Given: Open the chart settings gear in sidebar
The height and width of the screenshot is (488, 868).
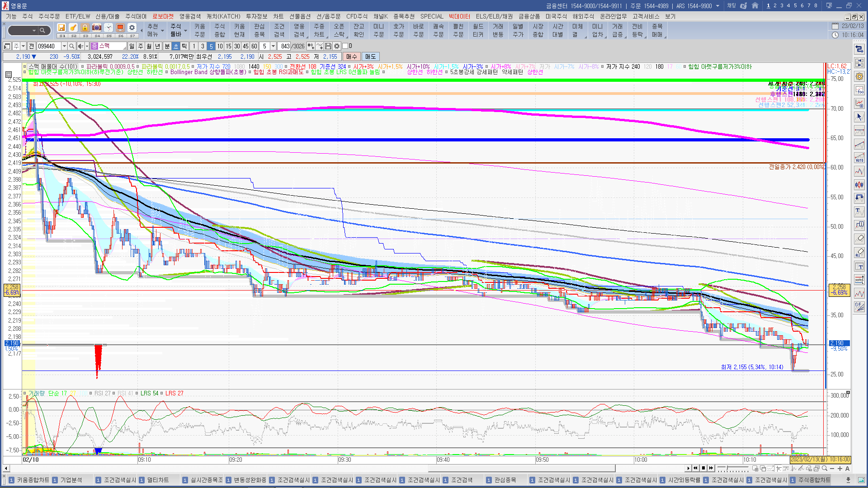Looking at the screenshot, I should click(859, 76).
